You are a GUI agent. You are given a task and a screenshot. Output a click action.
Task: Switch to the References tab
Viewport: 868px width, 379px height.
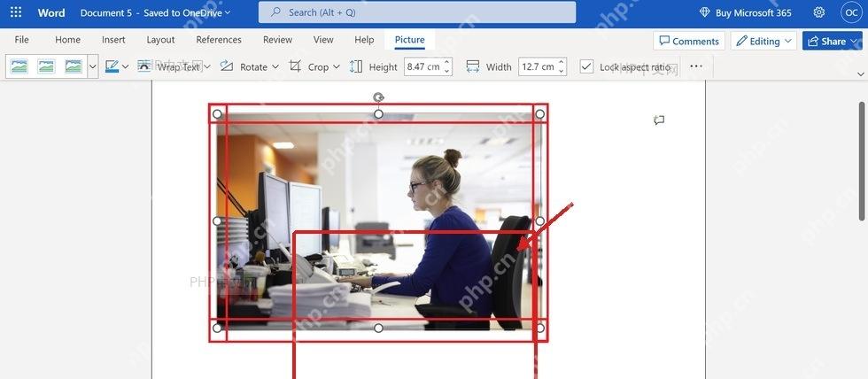(x=219, y=40)
